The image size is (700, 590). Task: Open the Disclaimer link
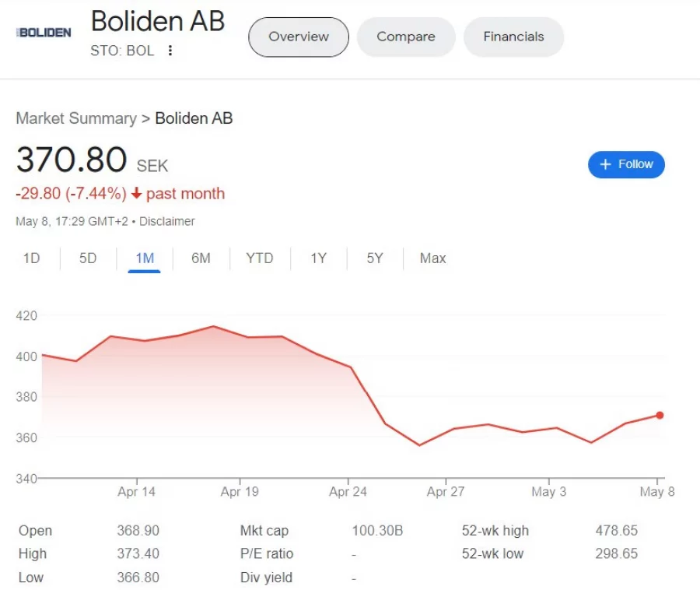click(x=166, y=221)
